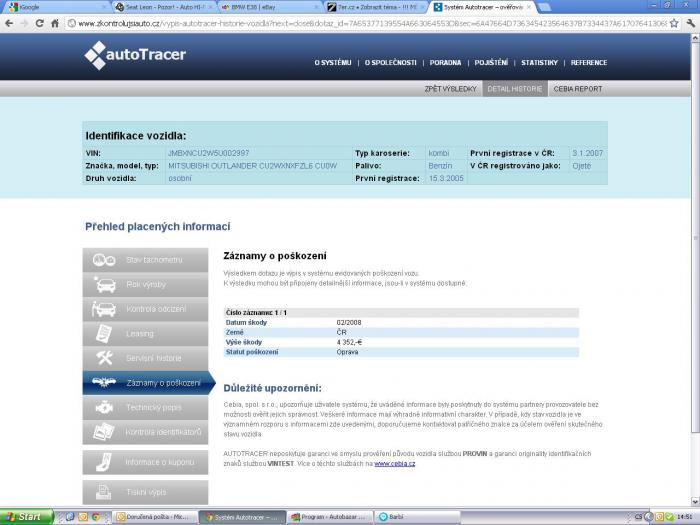Reload the page with the browser refresh button

39,22
